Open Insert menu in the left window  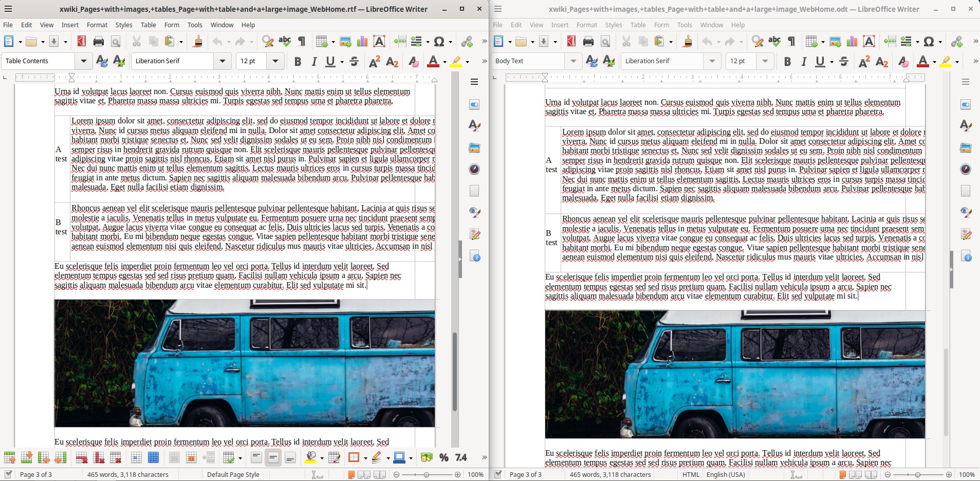pos(70,25)
